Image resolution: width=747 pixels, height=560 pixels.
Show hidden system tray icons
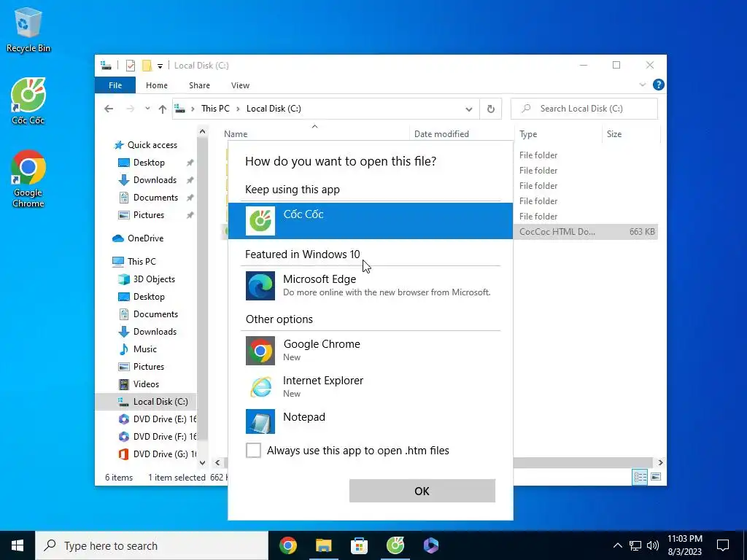[x=617, y=545]
